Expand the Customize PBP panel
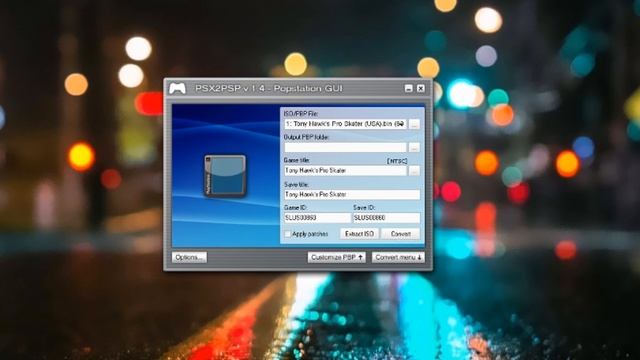Screen dimensions: 640x360 pyautogui.click(x=336, y=257)
